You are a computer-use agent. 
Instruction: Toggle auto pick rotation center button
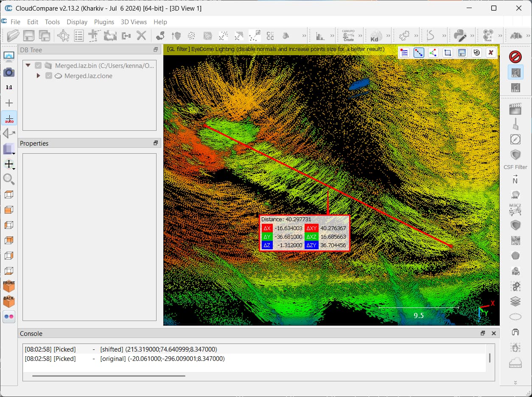point(9,118)
